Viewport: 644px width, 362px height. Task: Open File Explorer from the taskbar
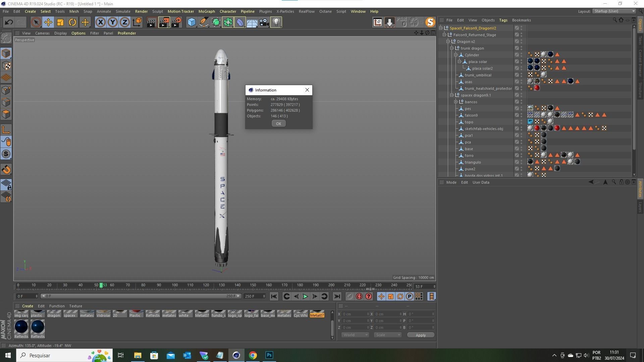[138, 355]
